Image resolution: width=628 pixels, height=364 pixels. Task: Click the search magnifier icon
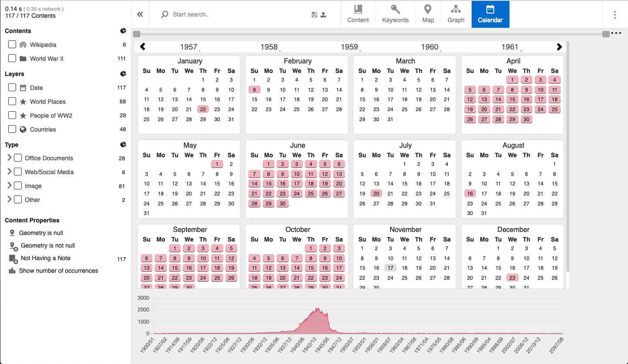(x=164, y=14)
